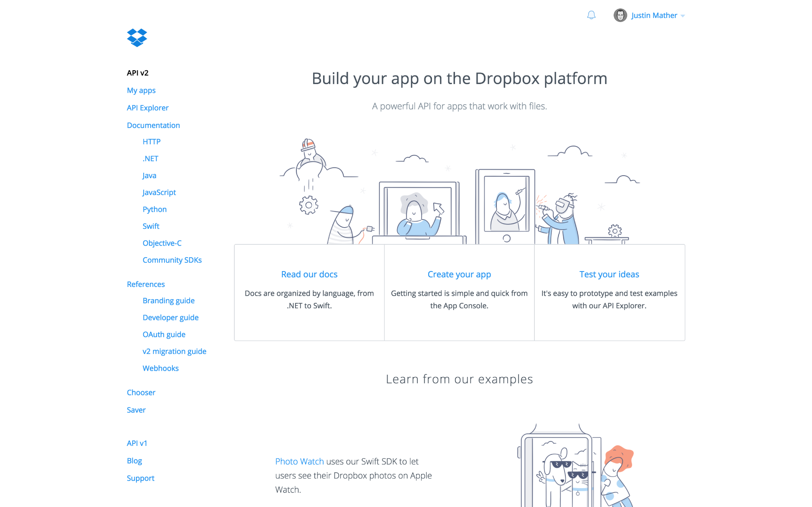
Task: Select the Documentation section
Action: tap(153, 125)
